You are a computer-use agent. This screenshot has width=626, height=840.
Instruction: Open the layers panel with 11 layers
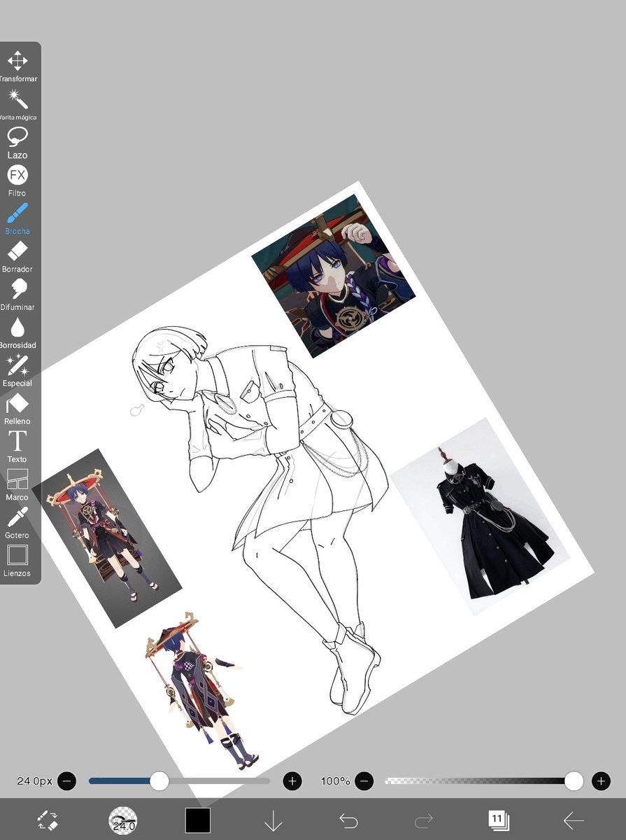(x=498, y=820)
